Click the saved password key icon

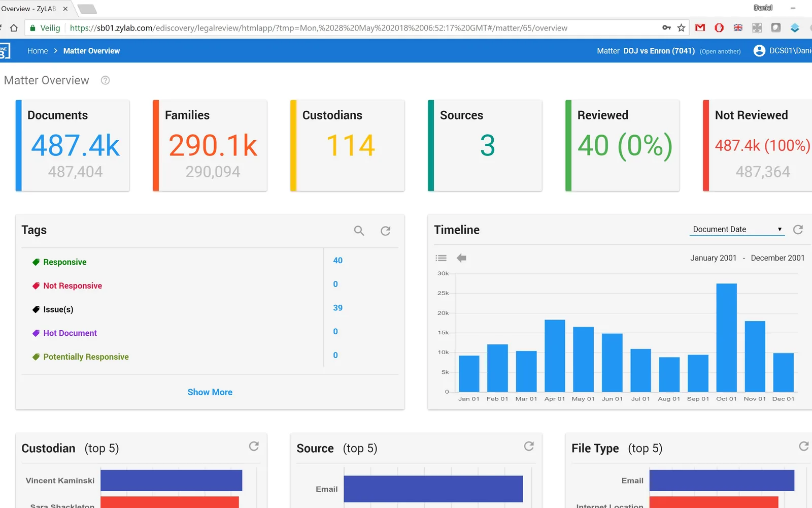coord(666,28)
